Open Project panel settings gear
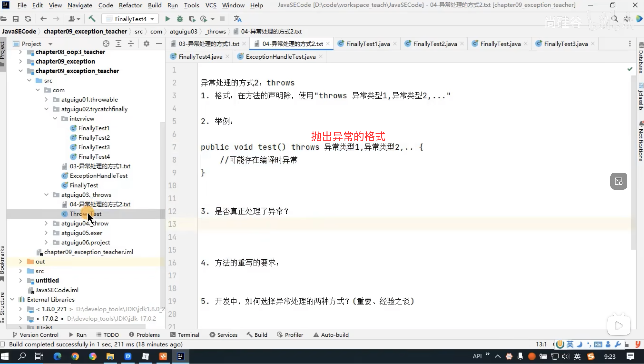 [147, 44]
